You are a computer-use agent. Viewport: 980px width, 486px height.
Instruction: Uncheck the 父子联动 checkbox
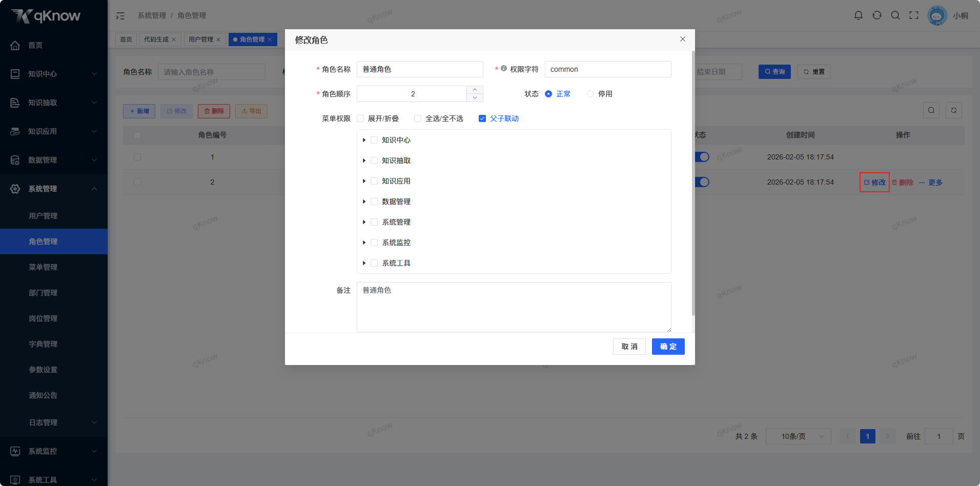[482, 118]
